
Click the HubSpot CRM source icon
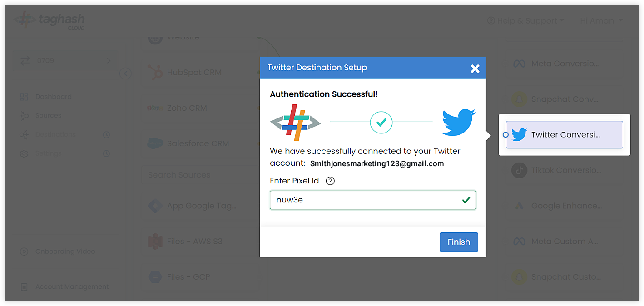[155, 73]
